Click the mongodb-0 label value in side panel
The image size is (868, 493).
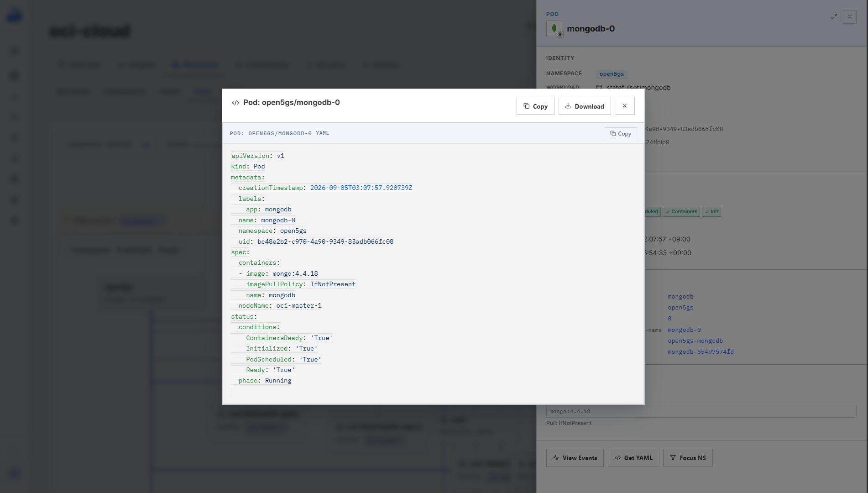pyautogui.click(x=684, y=330)
